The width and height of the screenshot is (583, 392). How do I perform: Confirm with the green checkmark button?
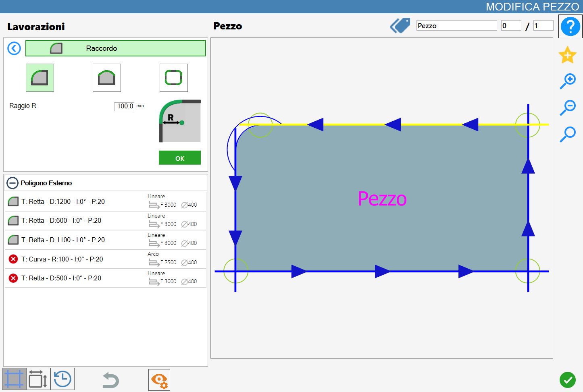coord(568,380)
